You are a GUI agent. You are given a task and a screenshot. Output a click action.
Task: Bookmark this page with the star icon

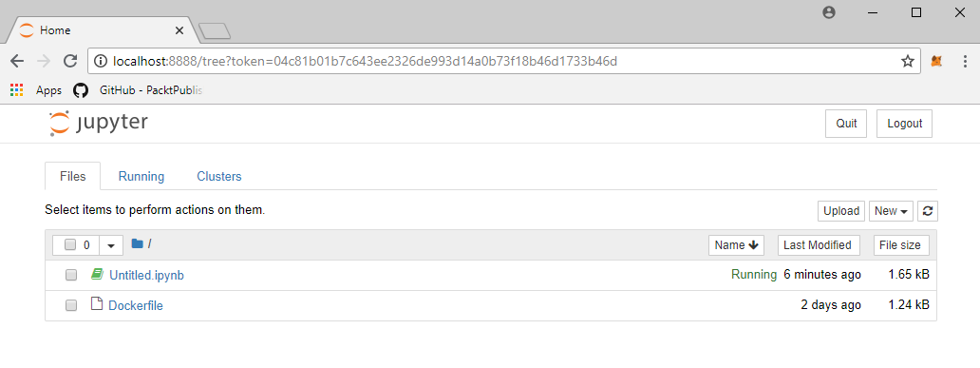[x=908, y=61]
